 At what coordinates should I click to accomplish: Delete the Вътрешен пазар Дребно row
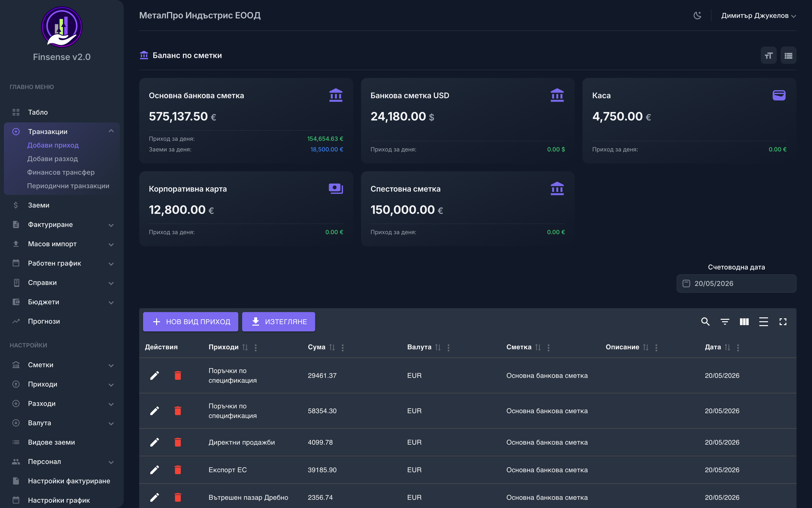coord(178,497)
